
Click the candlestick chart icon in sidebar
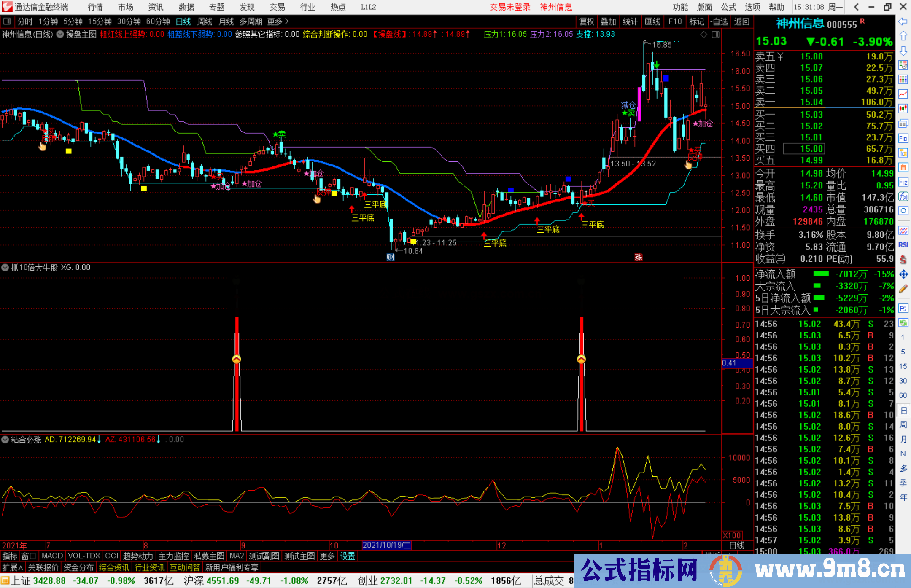903,109
